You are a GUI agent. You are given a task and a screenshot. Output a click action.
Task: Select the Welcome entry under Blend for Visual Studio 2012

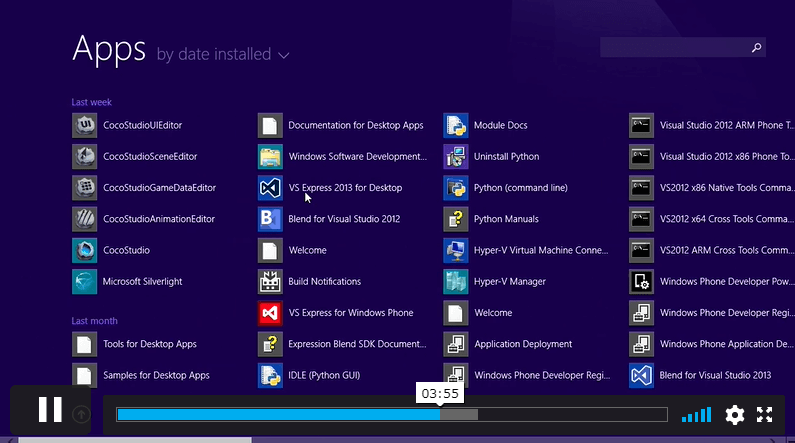pyautogui.click(x=307, y=250)
